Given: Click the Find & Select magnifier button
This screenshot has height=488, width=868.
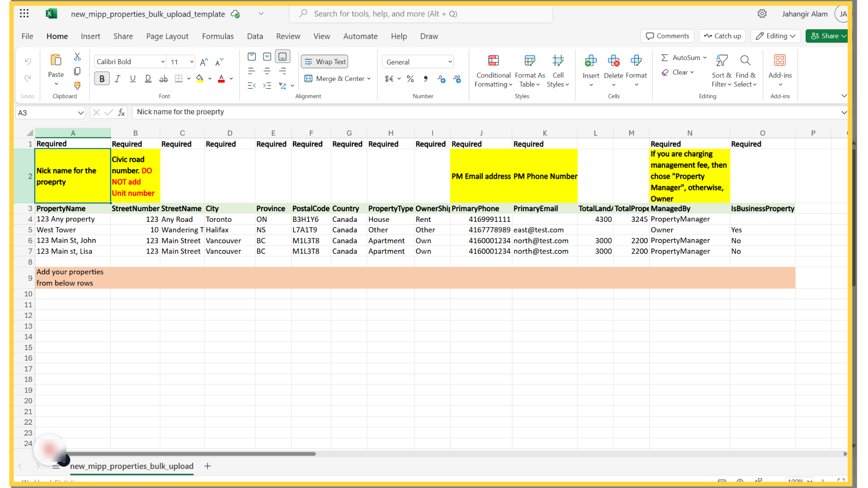Looking at the screenshot, I should point(745,71).
